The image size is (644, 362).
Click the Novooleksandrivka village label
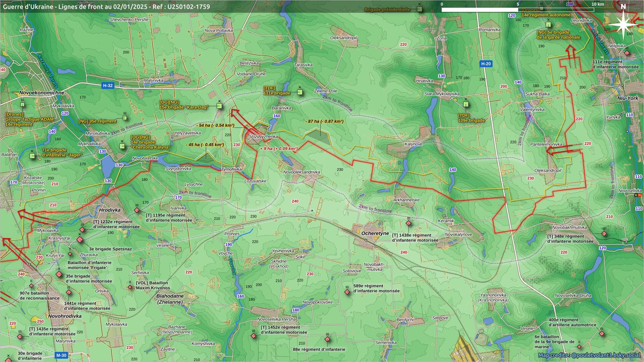(x=302, y=172)
